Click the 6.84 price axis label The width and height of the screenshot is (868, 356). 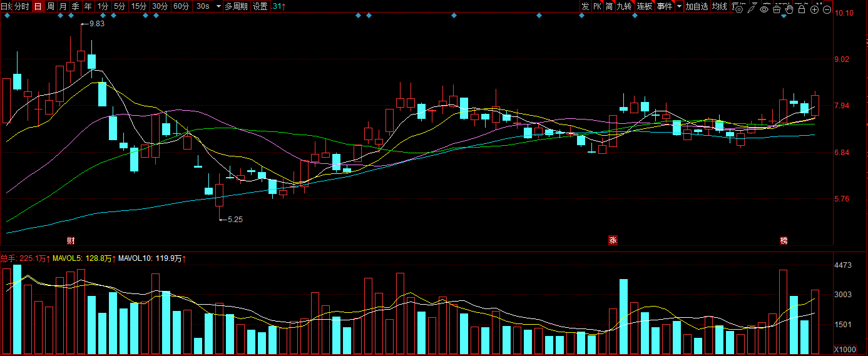pyautogui.click(x=842, y=153)
